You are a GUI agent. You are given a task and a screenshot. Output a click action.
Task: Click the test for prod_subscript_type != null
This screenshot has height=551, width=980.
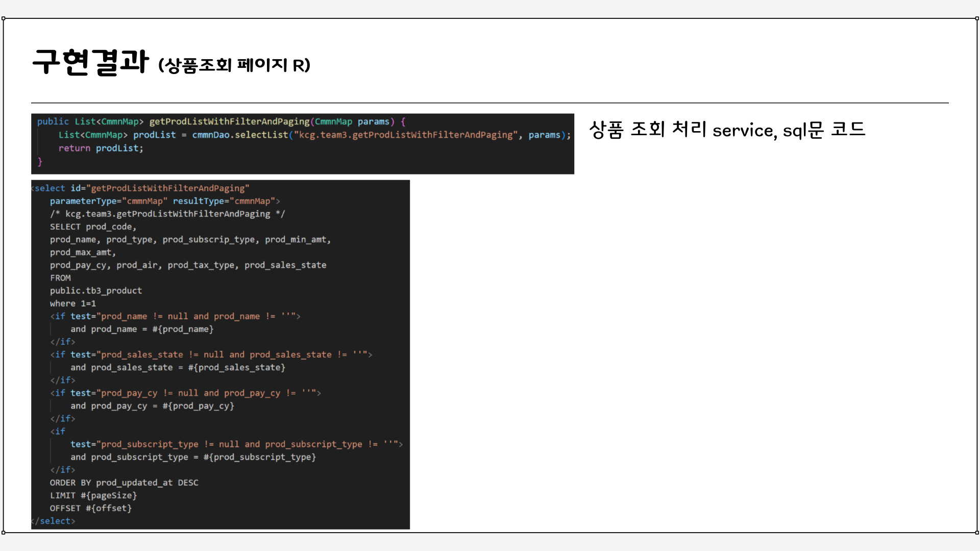pos(236,444)
